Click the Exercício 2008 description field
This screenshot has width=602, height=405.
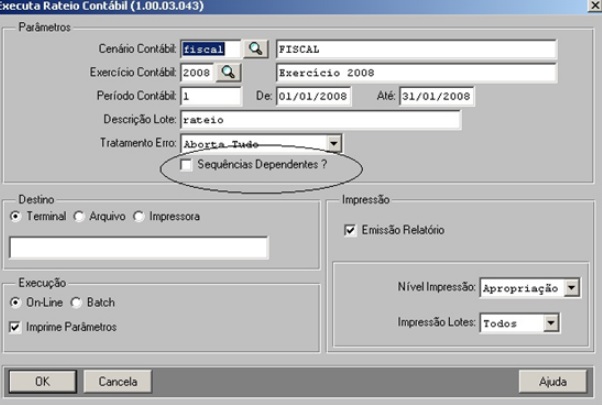coord(416,73)
